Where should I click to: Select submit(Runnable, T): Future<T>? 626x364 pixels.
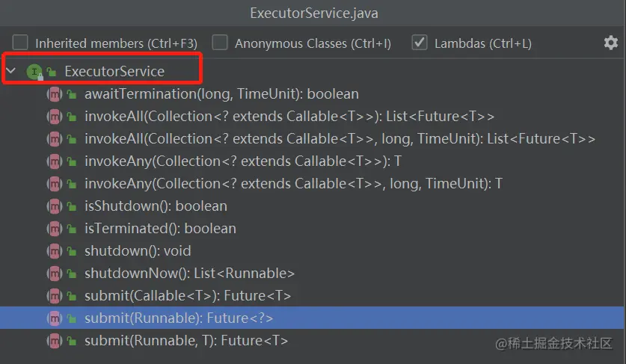coord(186,340)
